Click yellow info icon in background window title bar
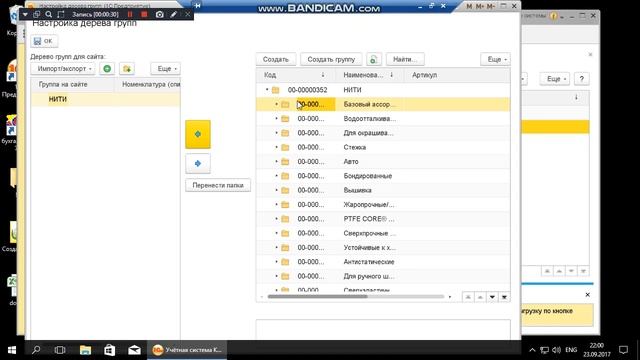The image size is (640, 360). pyautogui.click(x=553, y=16)
